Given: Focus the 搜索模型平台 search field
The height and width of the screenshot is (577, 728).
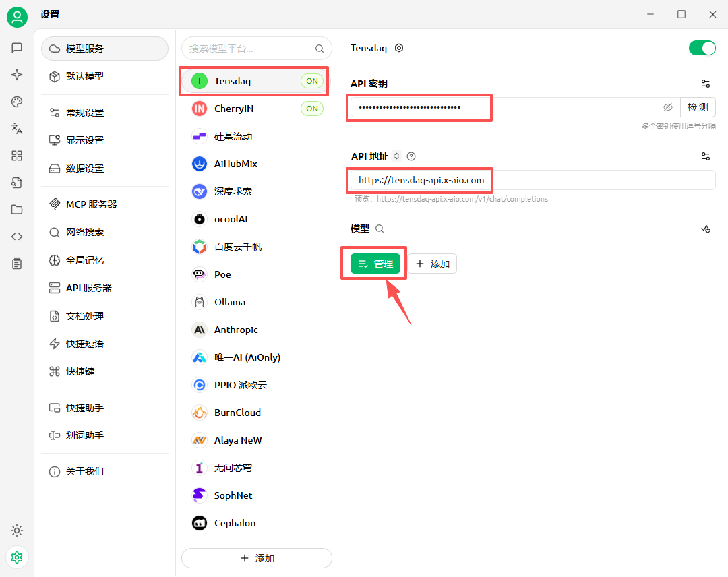Looking at the screenshot, I should pyautogui.click(x=257, y=49).
